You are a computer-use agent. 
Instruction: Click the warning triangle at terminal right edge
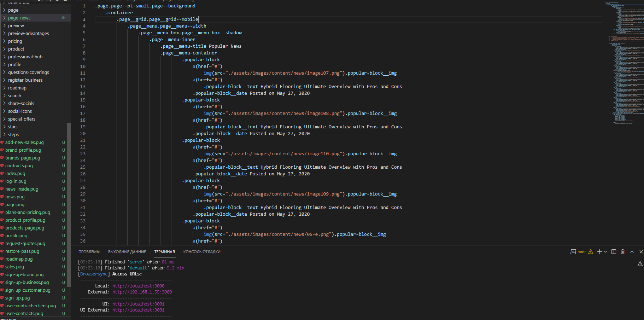coord(640,264)
